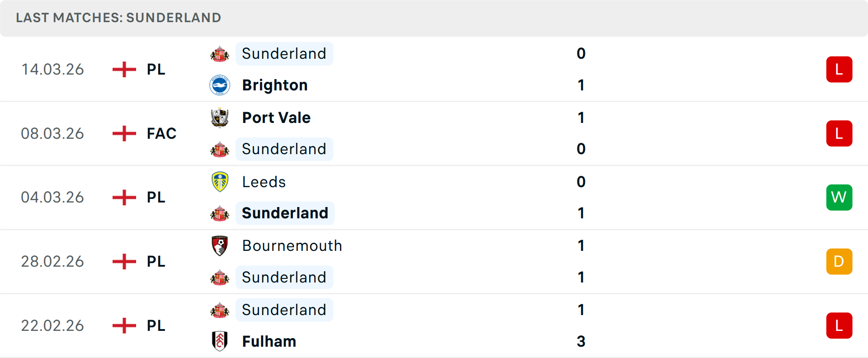Select the LAST MATCHES: SUNDERLAND header
The height and width of the screenshot is (358, 868).
118,18
